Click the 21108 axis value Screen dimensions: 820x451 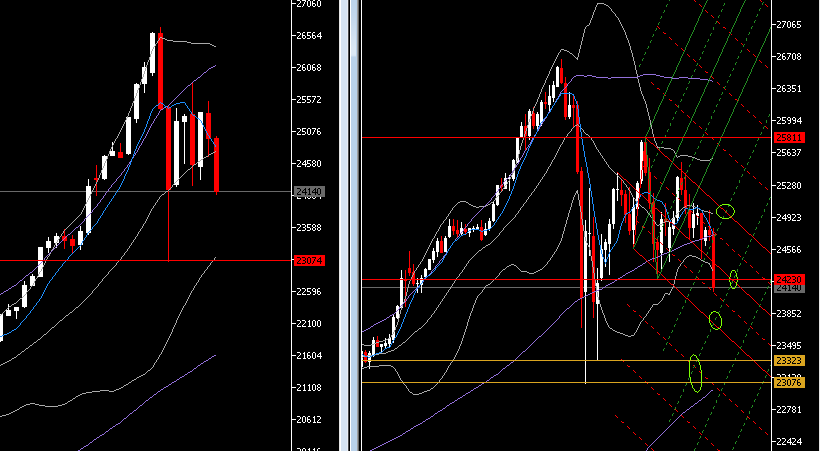309,388
